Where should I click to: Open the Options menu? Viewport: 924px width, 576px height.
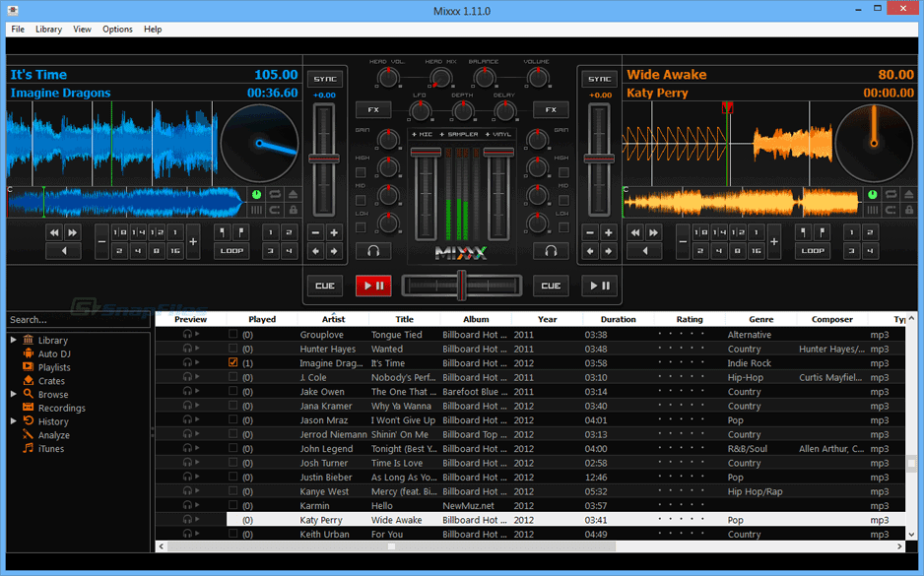tap(117, 29)
